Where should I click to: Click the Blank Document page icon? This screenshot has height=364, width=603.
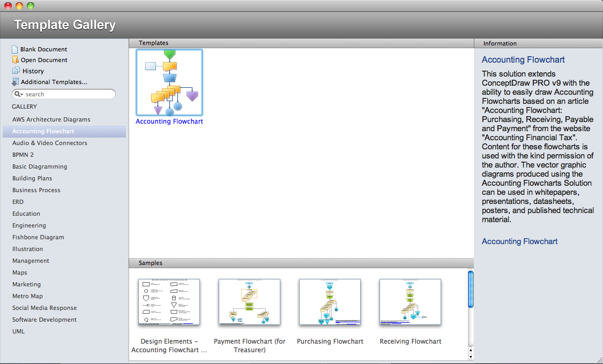click(15, 49)
